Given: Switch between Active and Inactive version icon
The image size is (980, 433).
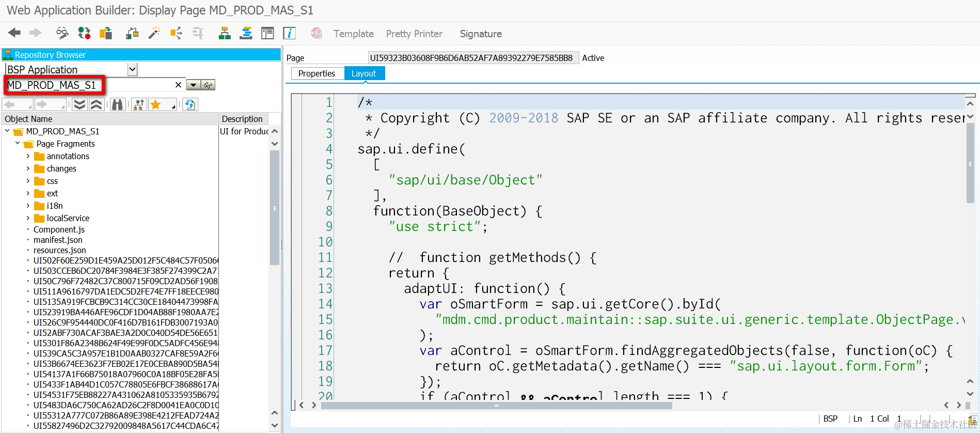Looking at the screenshot, I should point(84,34).
